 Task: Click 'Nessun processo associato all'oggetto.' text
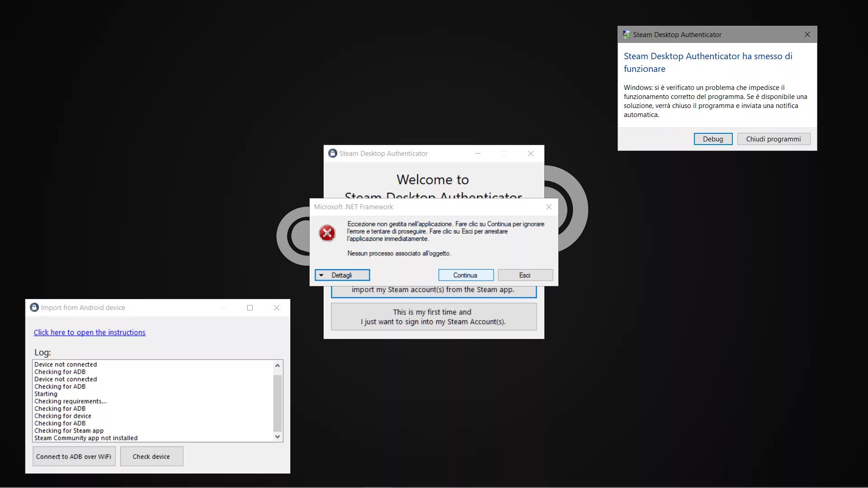(x=399, y=253)
